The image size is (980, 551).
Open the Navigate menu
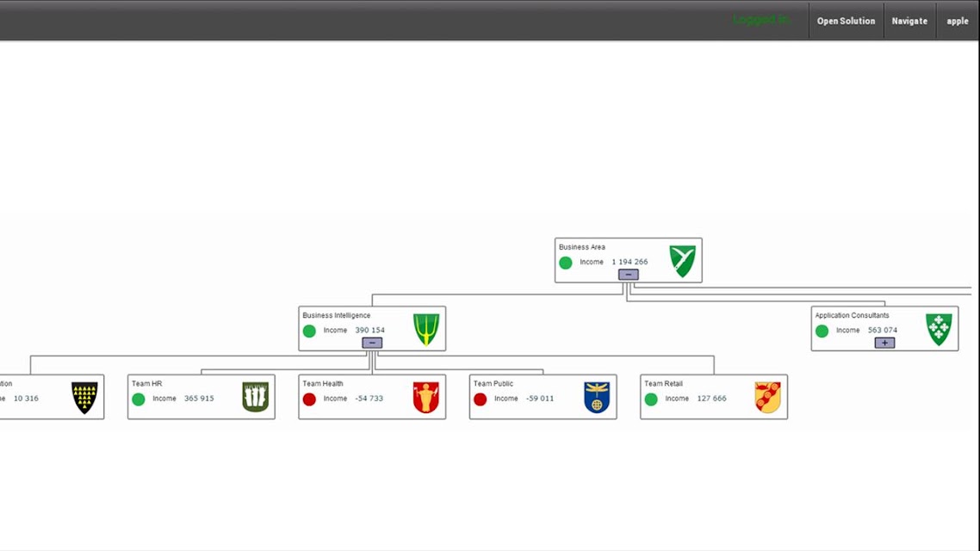click(909, 21)
